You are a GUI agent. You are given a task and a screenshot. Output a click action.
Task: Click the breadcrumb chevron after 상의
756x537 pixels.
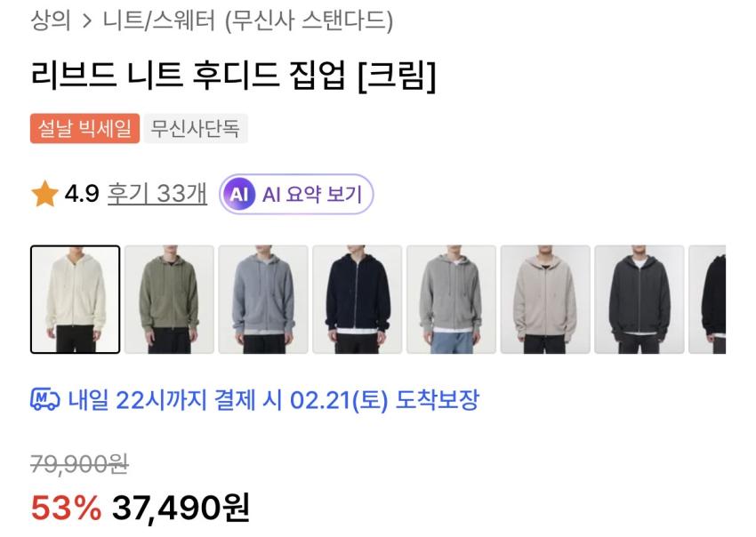coord(87,20)
